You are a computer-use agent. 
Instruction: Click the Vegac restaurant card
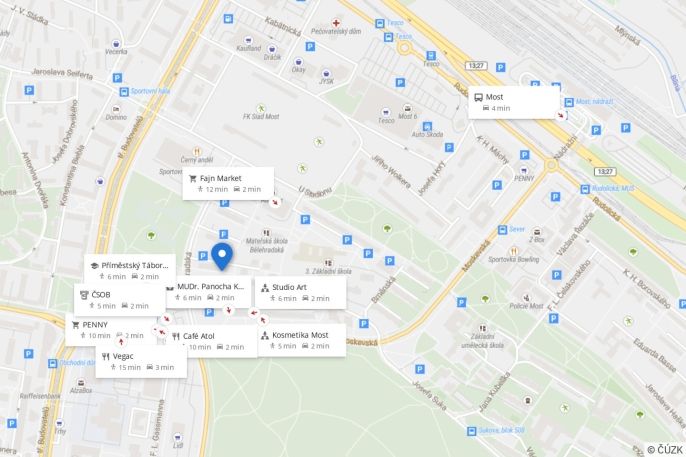141,362
